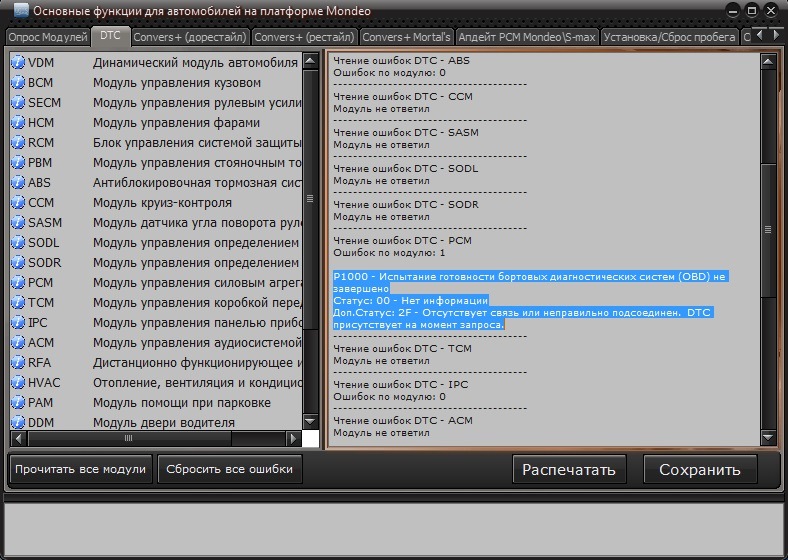This screenshot has width=788, height=560.
Task: Click empty status text field at bottom
Action: click(393, 528)
